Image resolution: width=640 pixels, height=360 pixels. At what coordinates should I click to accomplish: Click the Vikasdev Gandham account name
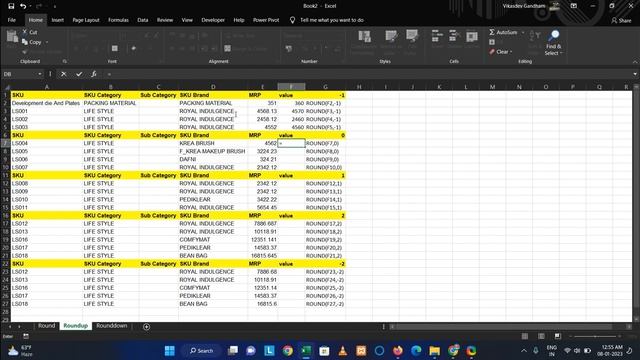[524, 6]
